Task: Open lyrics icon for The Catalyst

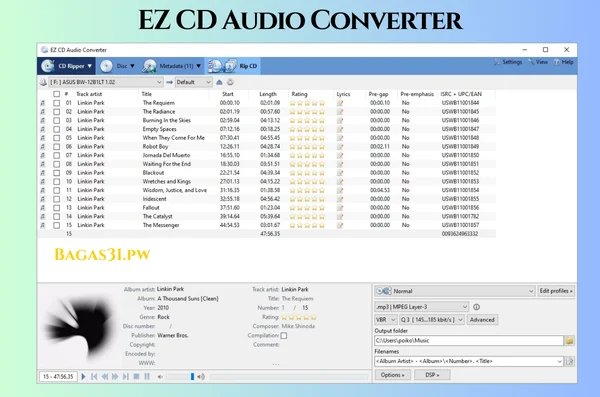Action: pyautogui.click(x=340, y=216)
